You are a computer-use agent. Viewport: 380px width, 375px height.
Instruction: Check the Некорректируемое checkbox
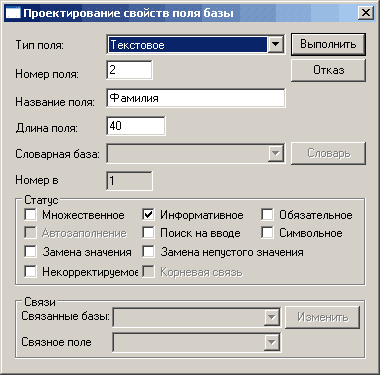pyautogui.click(x=30, y=272)
